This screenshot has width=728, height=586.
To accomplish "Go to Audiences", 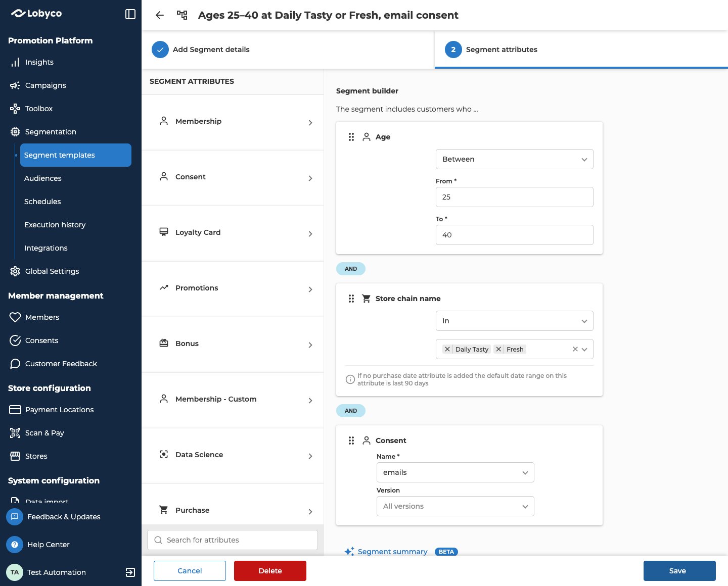I will click(43, 178).
